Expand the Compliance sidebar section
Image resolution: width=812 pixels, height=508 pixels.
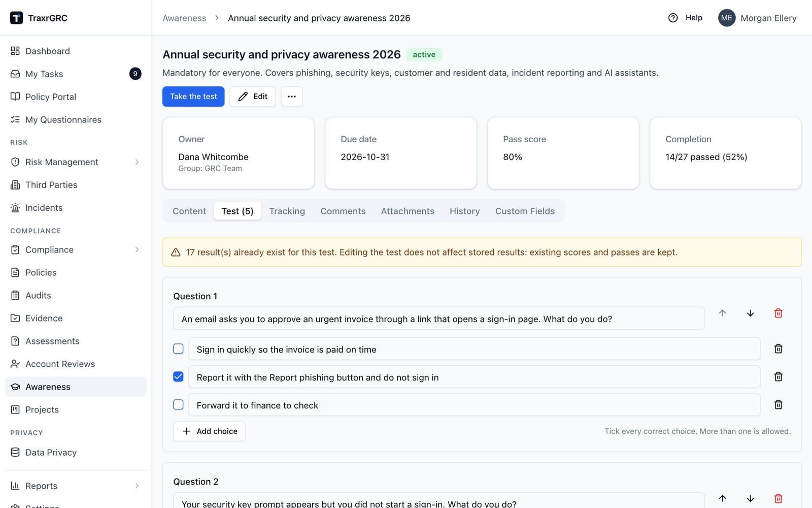[x=137, y=249]
